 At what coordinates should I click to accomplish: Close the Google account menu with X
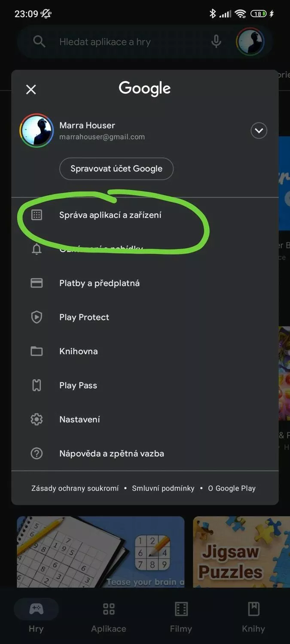click(31, 89)
